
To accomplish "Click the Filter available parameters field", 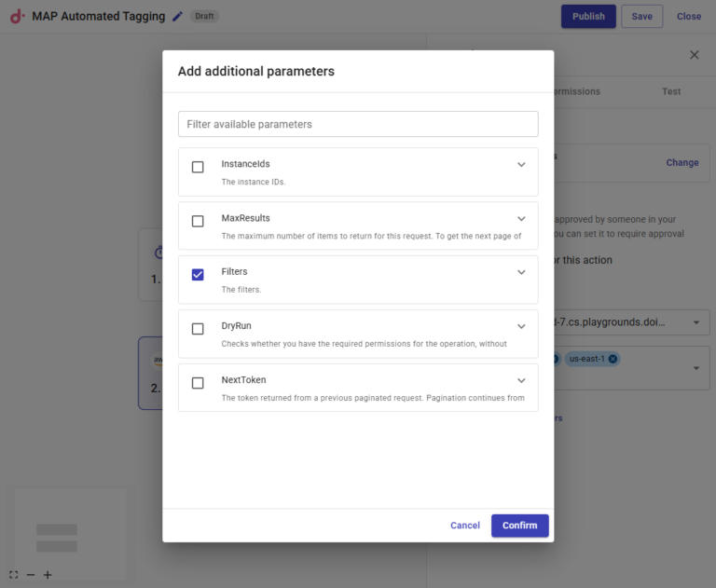I will (358, 124).
